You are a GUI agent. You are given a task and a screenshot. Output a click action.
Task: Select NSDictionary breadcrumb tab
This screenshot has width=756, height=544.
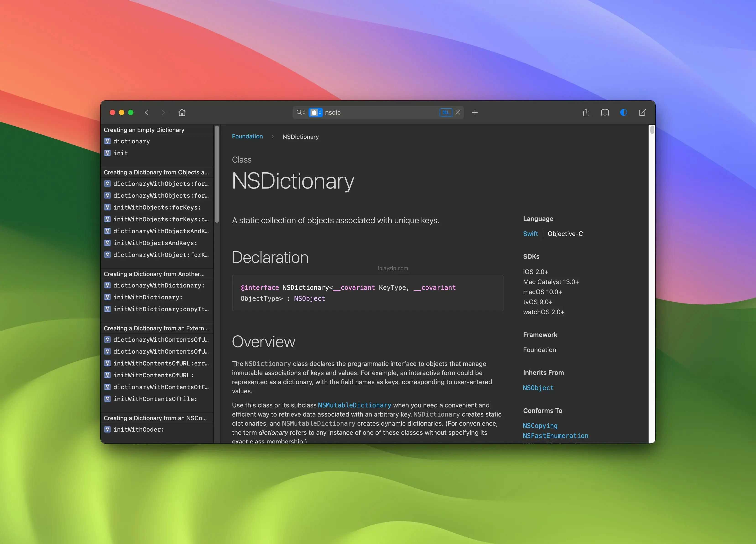pos(300,136)
